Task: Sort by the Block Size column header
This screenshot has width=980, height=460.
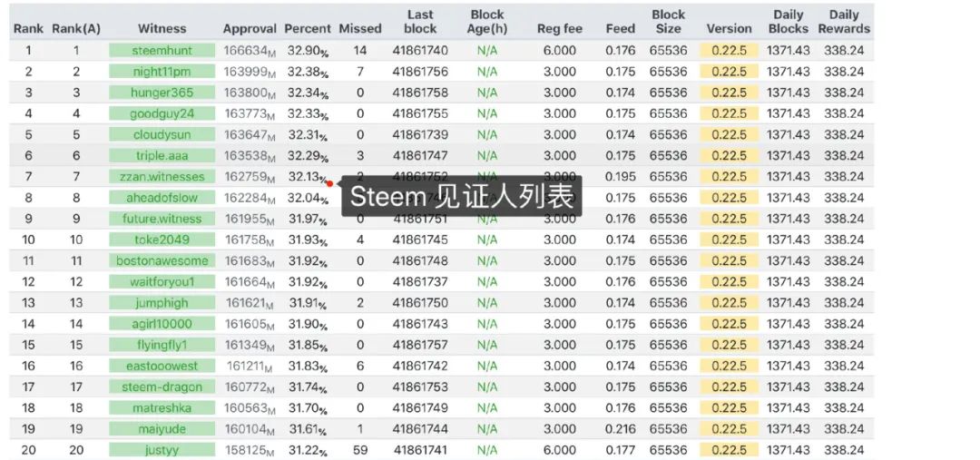Action: pyautogui.click(x=668, y=22)
